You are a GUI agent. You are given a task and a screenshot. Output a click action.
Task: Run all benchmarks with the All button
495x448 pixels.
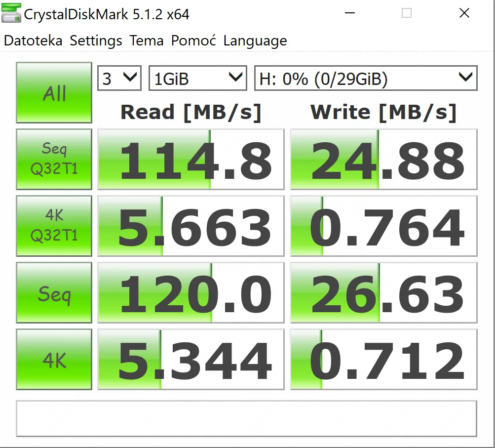tap(54, 92)
